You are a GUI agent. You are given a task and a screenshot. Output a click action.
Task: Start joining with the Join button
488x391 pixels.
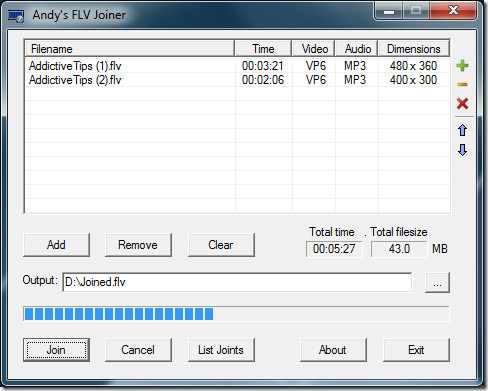coord(56,350)
